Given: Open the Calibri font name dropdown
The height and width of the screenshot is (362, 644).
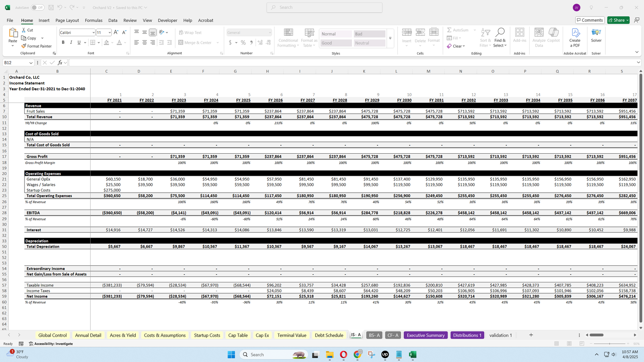Looking at the screenshot, I should click(93, 33).
